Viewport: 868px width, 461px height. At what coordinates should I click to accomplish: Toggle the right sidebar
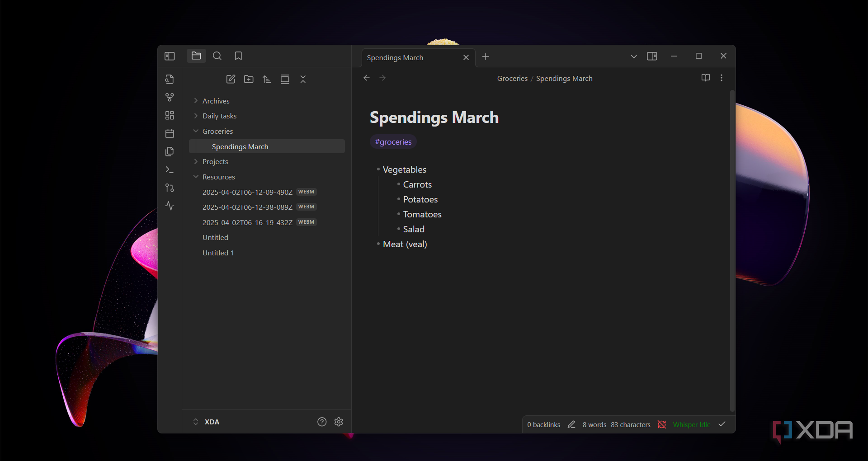coord(652,56)
